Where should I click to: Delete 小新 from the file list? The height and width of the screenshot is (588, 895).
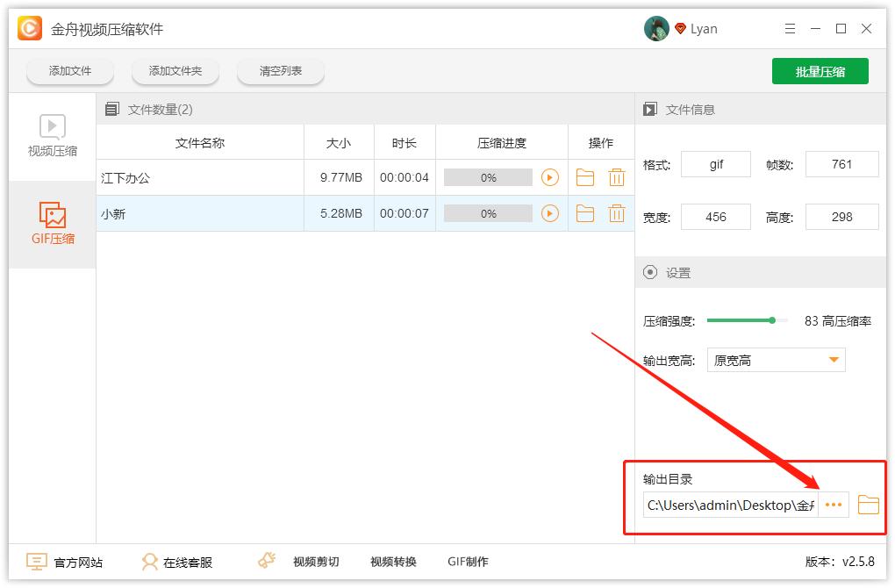point(617,212)
